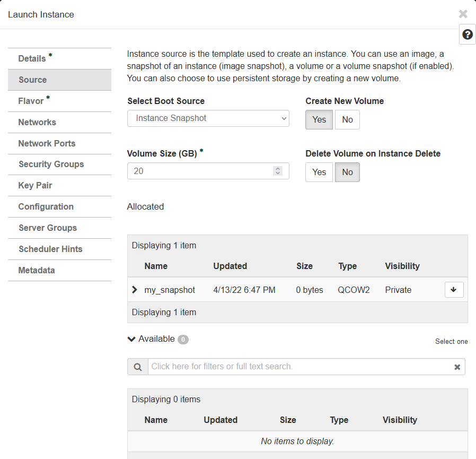Expand the my_snapshot row details
Image resolution: width=476 pixels, height=459 pixels.
(135, 290)
